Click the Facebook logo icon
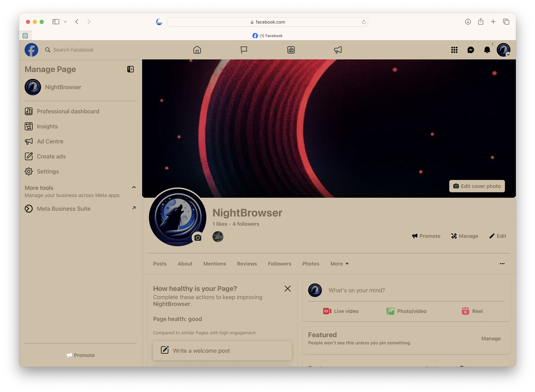535x392 pixels. (31, 50)
